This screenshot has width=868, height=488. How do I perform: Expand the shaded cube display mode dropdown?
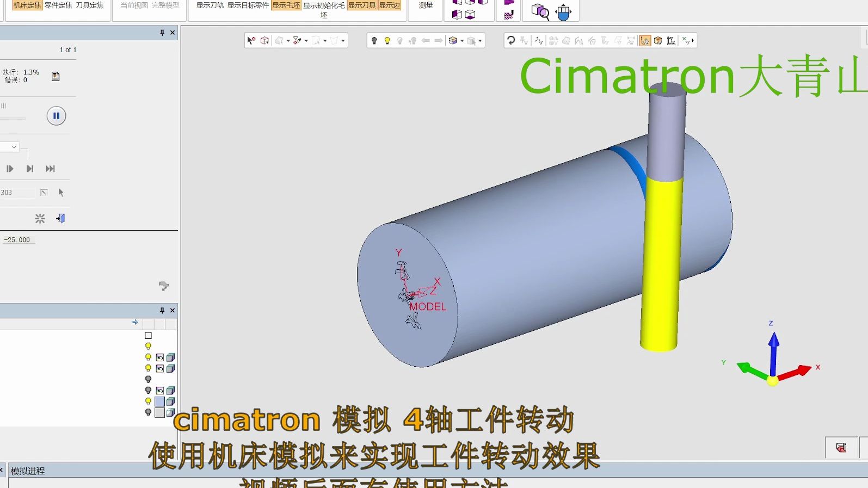462,41
